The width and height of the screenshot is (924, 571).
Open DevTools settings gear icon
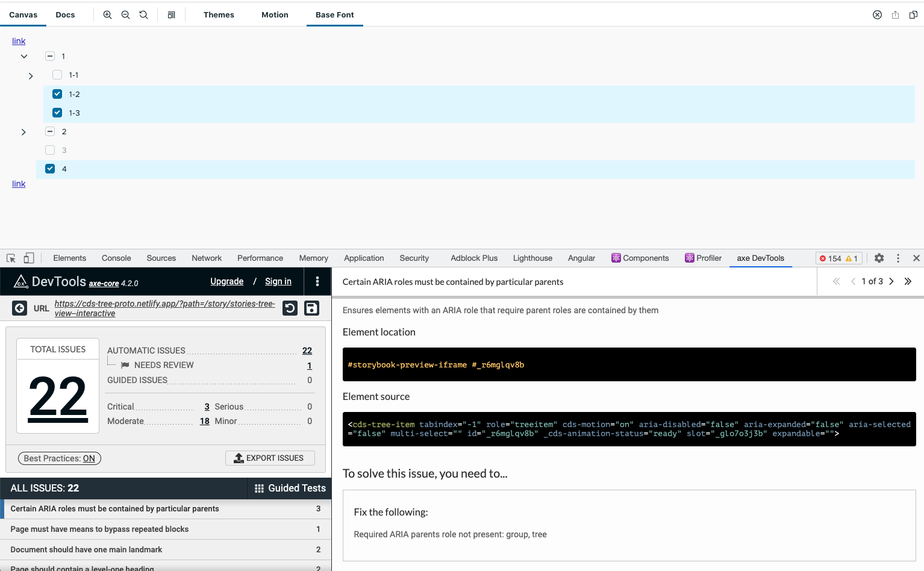(x=879, y=258)
